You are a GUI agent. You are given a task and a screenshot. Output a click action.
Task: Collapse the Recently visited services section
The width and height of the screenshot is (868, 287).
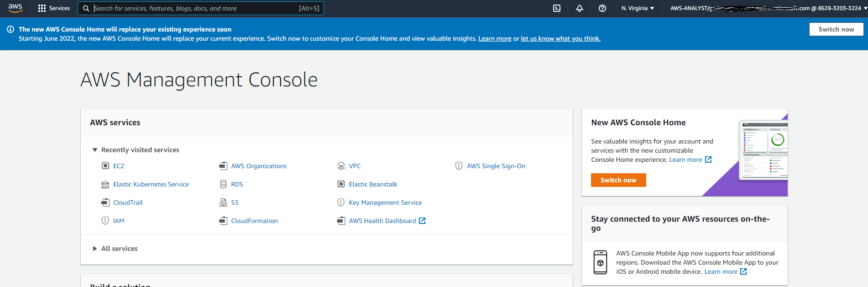[136, 150]
